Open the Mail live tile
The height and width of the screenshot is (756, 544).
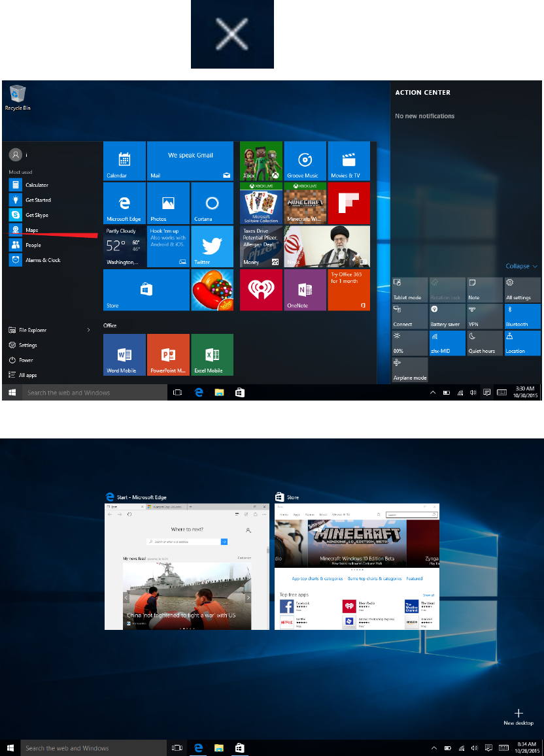point(190,161)
